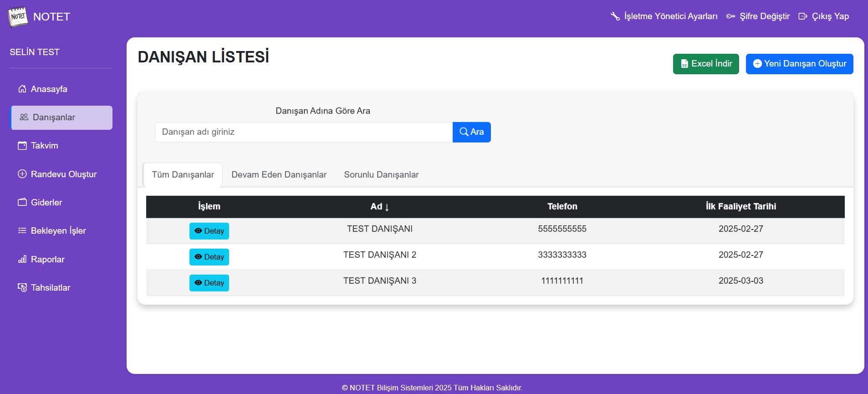
Task: Open Giderler from the sidebar
Action: point(61,202)
